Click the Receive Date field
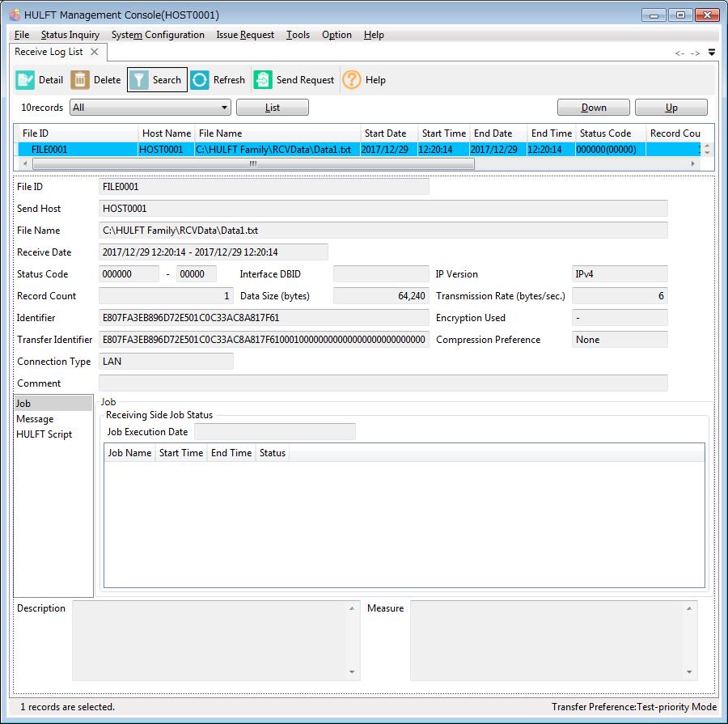 (x=213, y=252)
